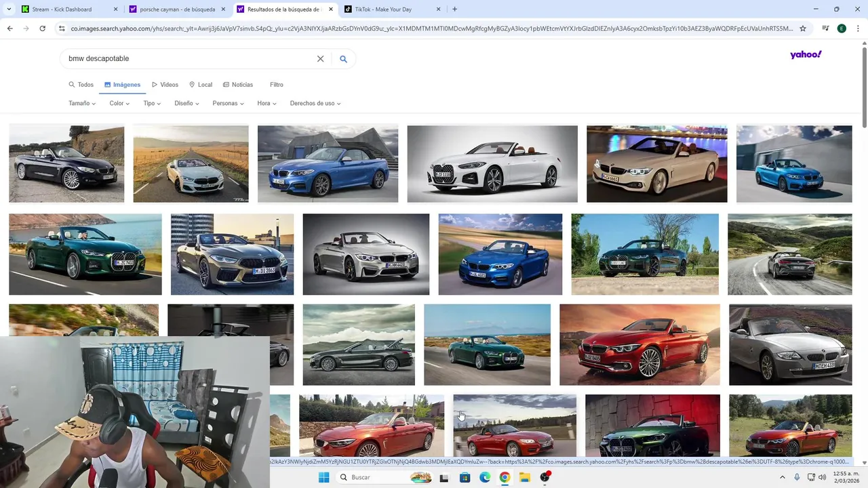This screenshot has width=868, height=488.
Task: Open the Chrome three-dot menu
Action: pos(858,28)
